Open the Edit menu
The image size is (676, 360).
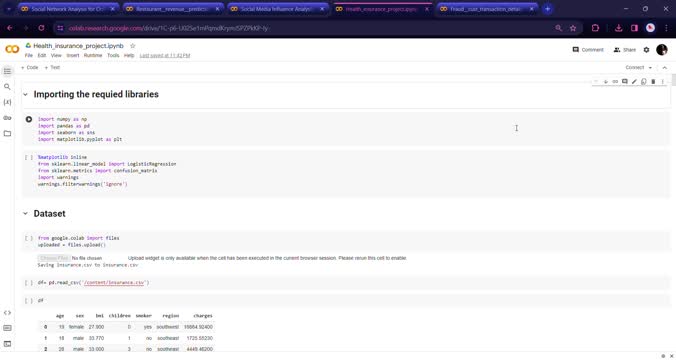click(41, 56)
